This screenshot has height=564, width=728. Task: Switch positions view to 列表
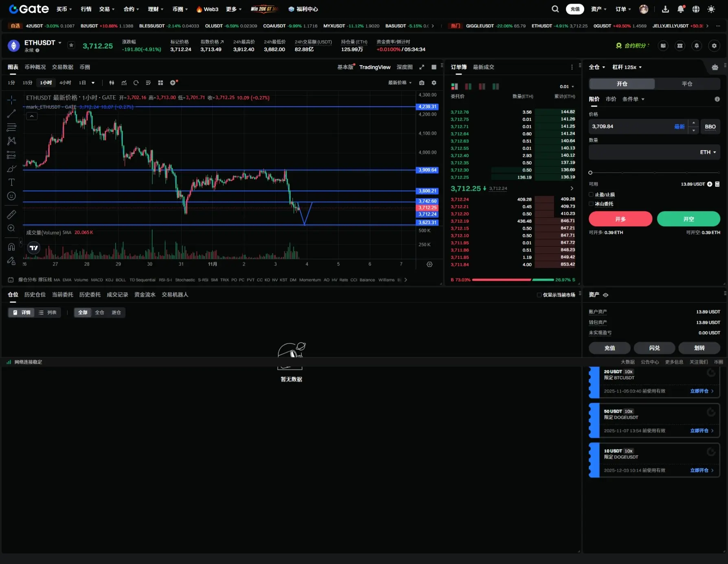pos(48,313)
